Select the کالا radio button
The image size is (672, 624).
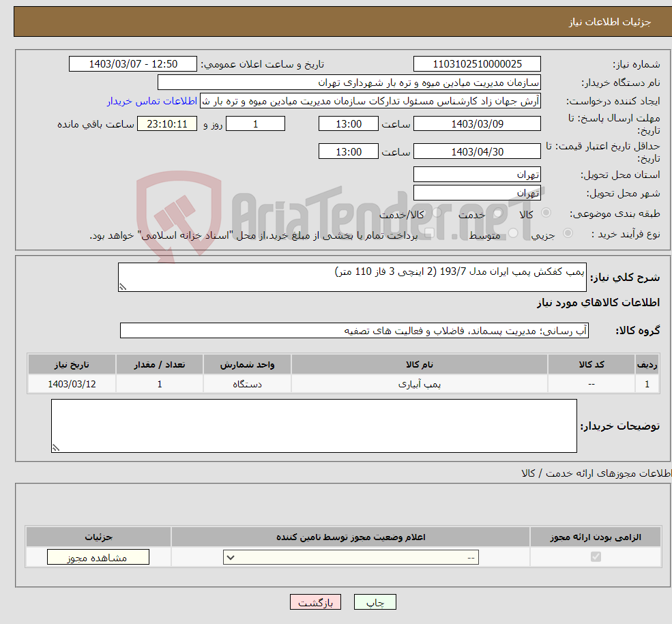pos(546,212)
